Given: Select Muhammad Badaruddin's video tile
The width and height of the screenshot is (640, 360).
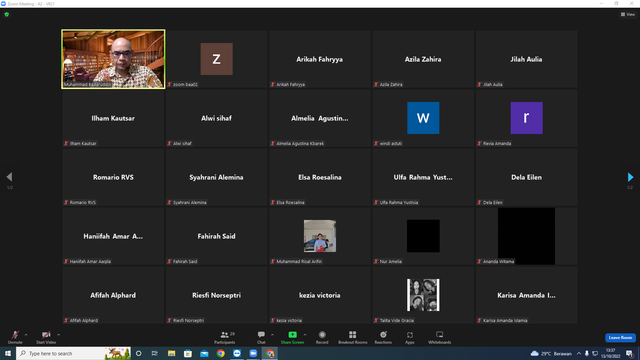Looking at the screenshot, I should [113, 59].
